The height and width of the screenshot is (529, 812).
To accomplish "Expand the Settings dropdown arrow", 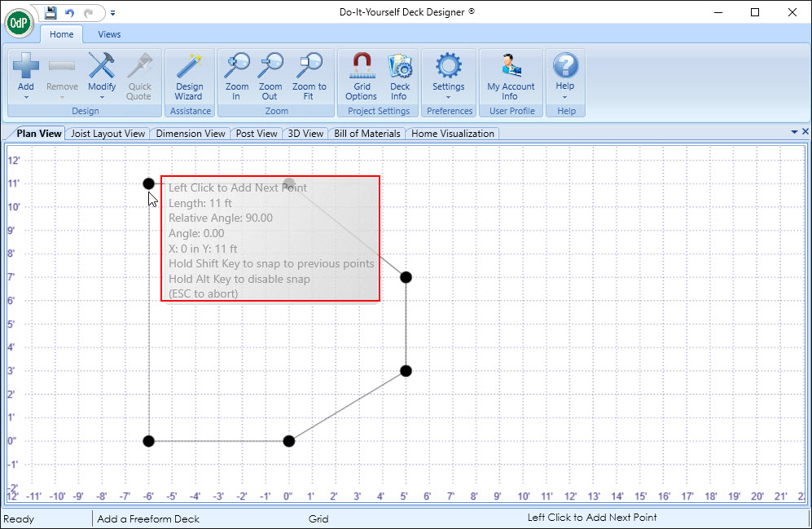I will point(449,97).
